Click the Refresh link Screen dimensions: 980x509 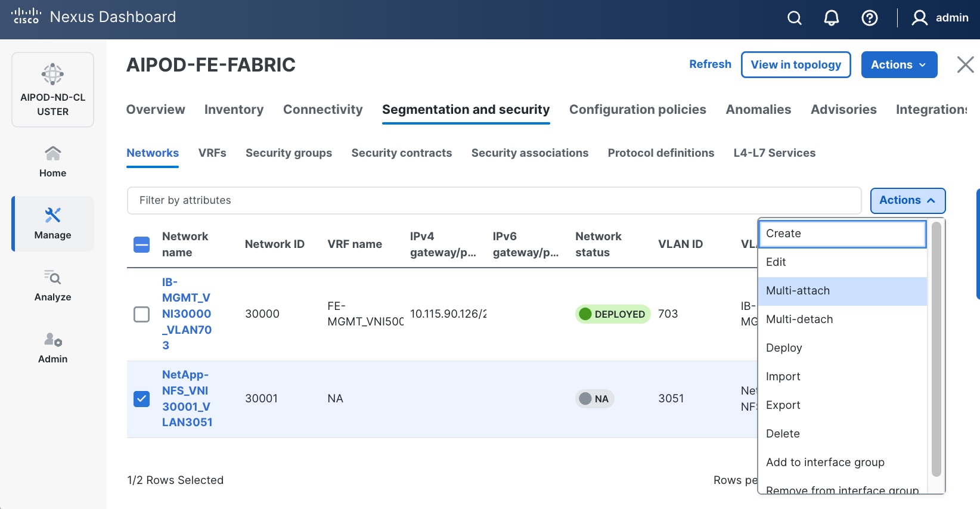710,64
